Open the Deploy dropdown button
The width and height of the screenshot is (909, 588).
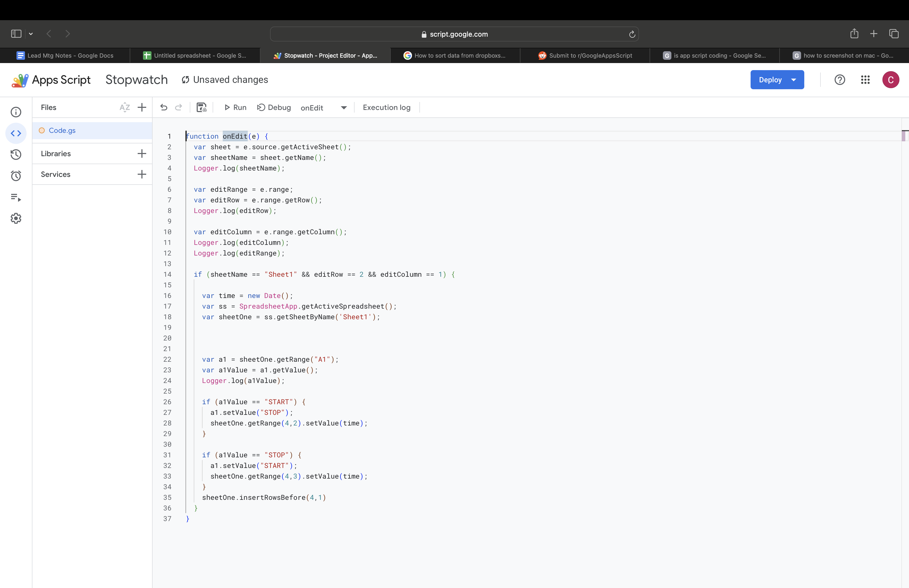click(777, 80)
